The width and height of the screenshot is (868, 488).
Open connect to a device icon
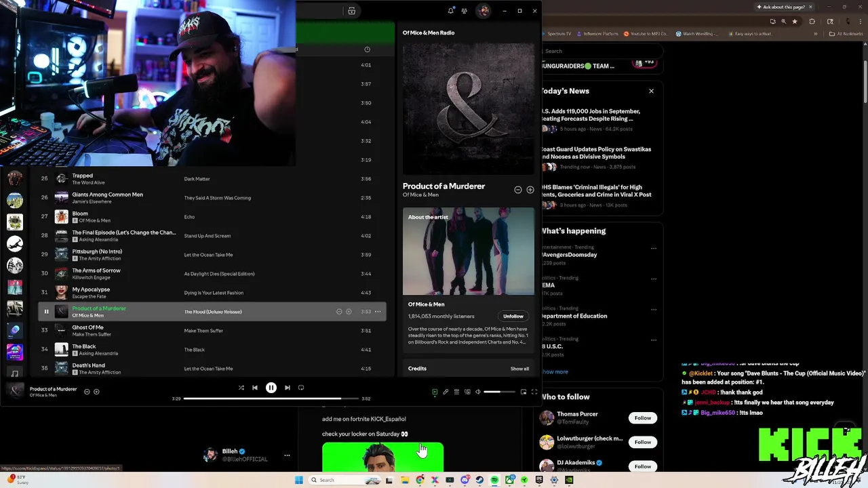click(x=467, y=392)
